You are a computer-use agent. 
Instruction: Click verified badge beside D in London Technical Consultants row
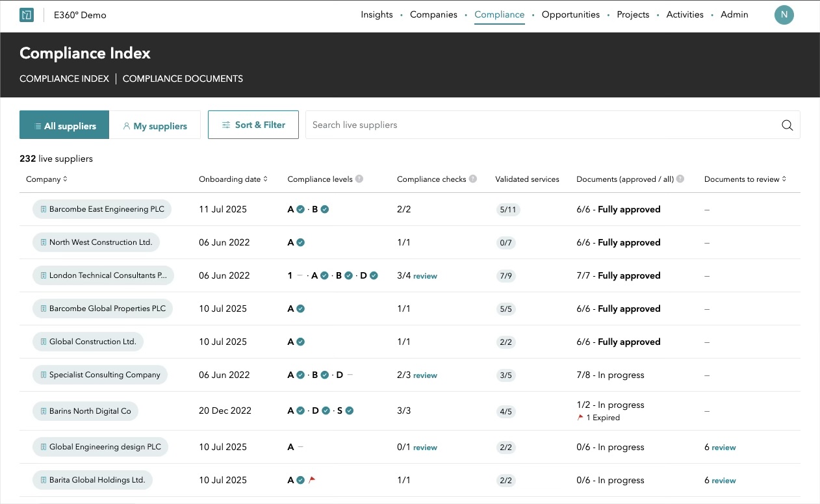coord(374,275)
